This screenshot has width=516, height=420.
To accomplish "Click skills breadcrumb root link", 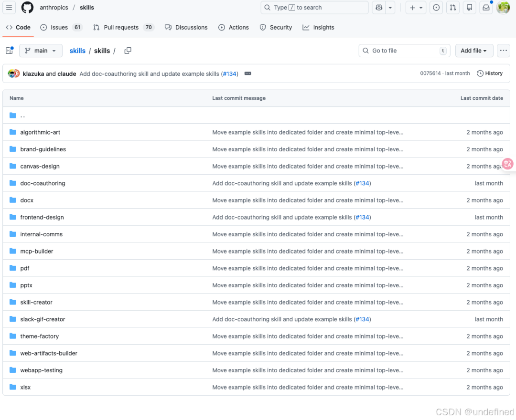I will tap(77, 51).
